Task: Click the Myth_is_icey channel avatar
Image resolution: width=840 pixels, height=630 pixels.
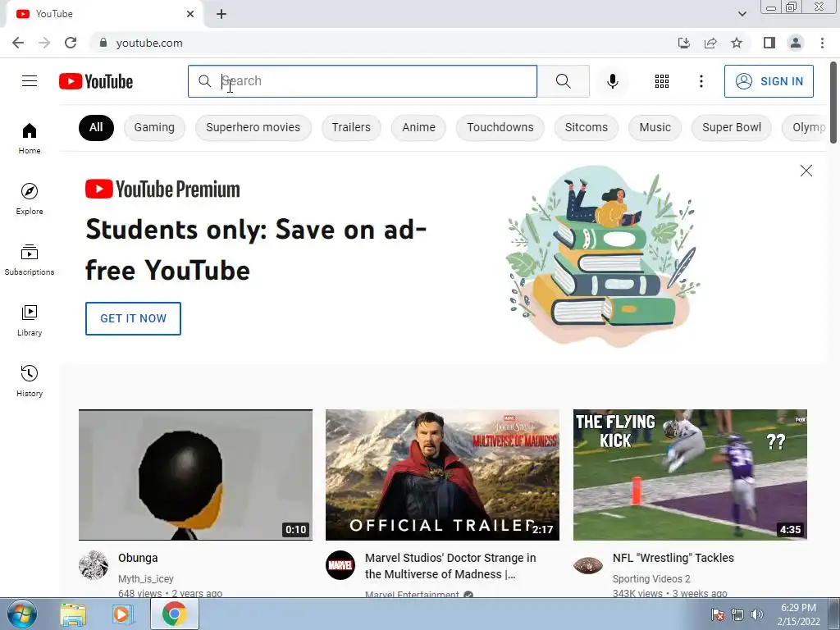Action: (94, 565)
